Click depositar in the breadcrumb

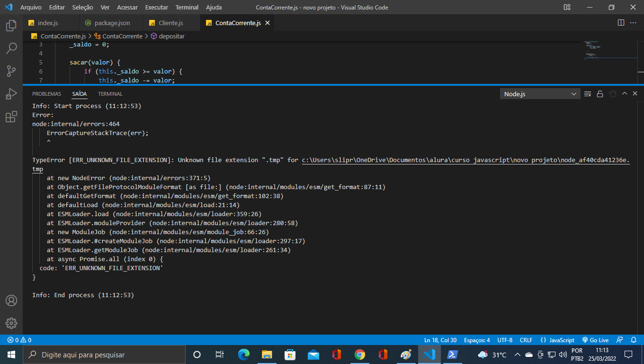(171, 36)
